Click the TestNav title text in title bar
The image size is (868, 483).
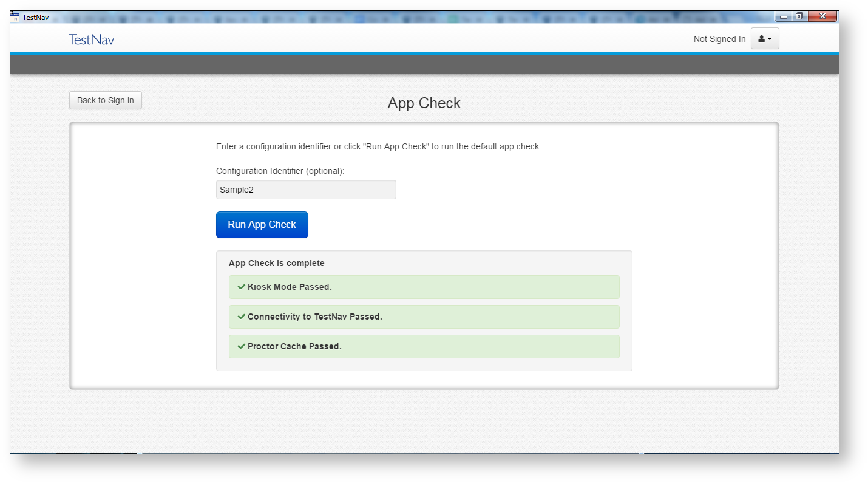(35, 18)
